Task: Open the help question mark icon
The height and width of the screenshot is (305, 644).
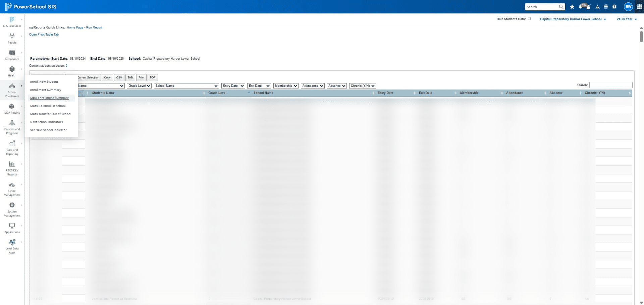Action: pos(614,7)
